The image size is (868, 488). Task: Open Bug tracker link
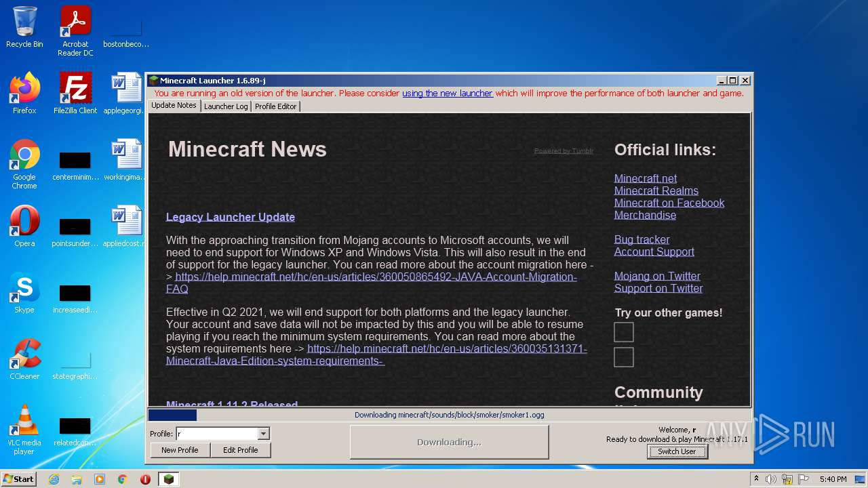[x=642, y=239]
